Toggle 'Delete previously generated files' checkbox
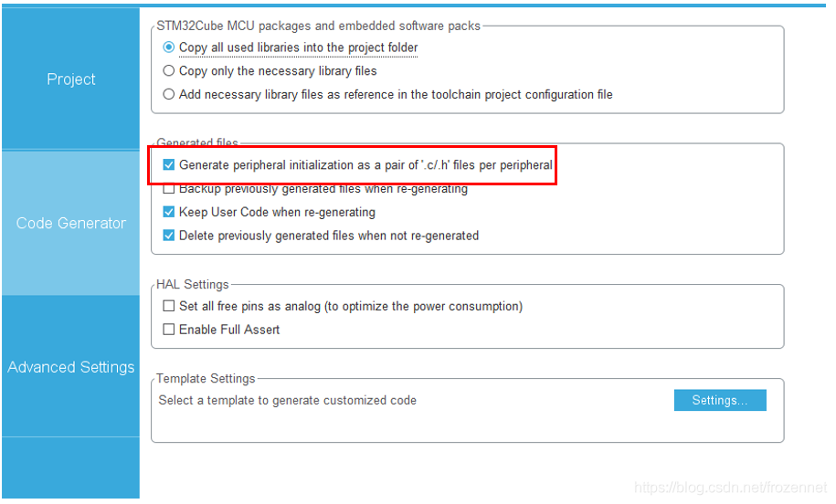Screen dimensions: 836x504 point(168,236)
